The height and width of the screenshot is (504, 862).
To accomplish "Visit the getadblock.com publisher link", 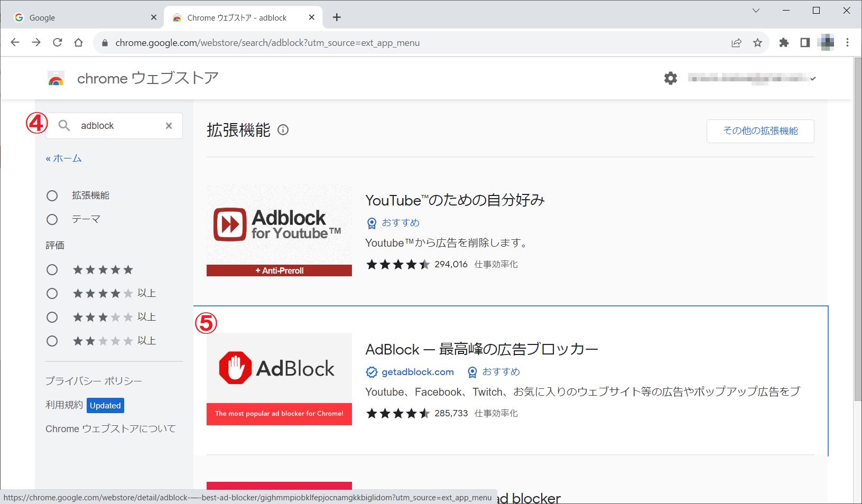I will [x=418, y=372].
